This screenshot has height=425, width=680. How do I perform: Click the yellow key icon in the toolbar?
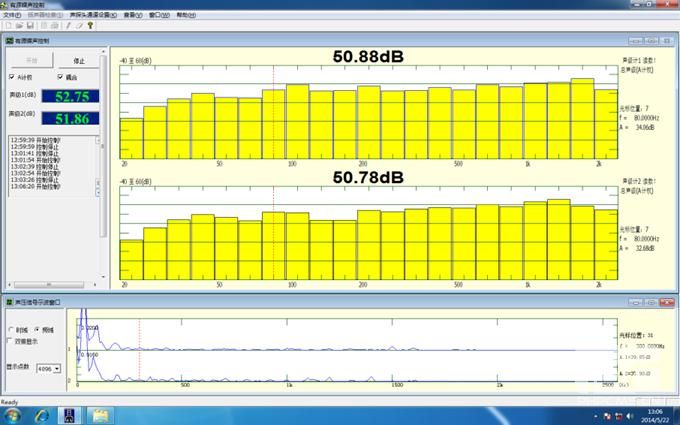pos(90,26)
